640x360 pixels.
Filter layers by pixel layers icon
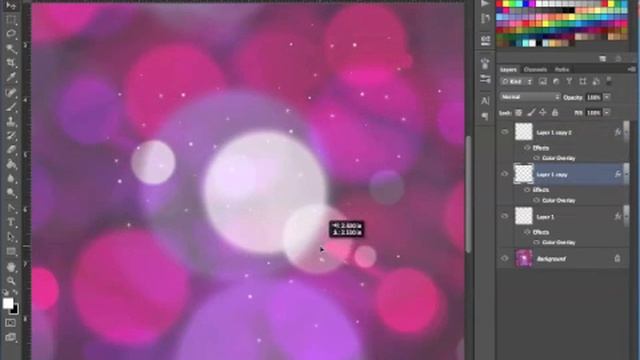pyautogui.click(x=543, y=82)
